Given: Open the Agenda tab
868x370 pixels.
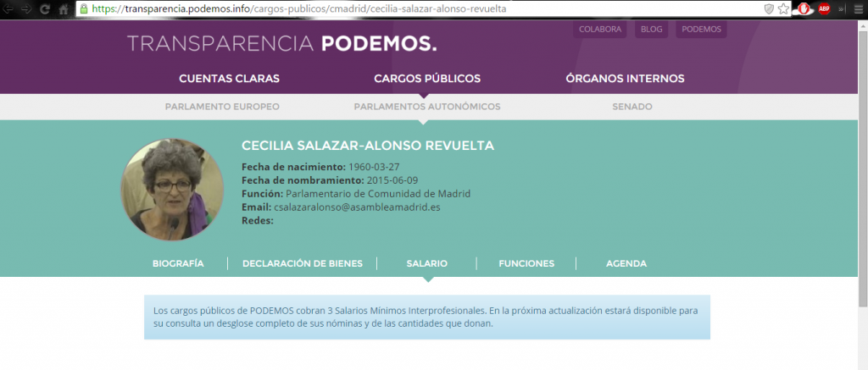Looking at the screenshot, I should click(x=626, y=263).
